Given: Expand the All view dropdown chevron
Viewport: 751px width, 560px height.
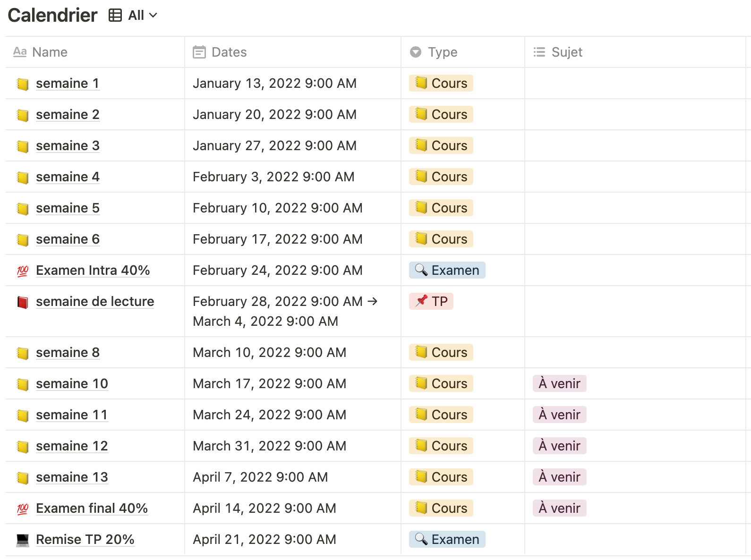Looking at the screenshot, I should click(x=153, y=15).
